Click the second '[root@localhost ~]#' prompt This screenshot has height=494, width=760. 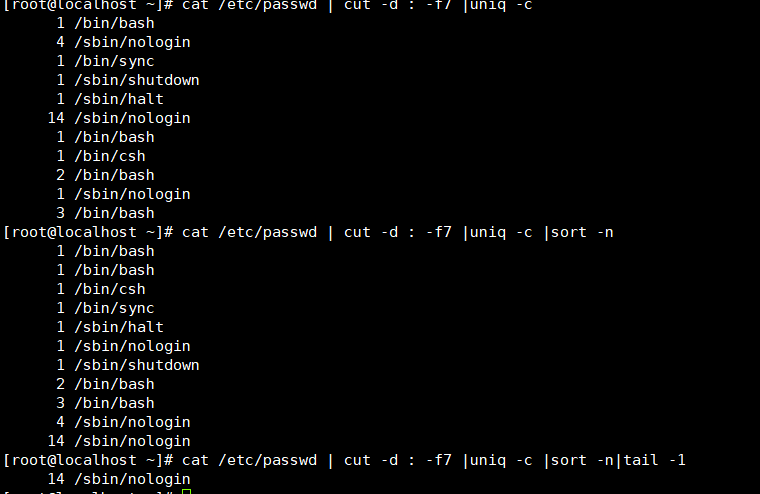point(88,232)
